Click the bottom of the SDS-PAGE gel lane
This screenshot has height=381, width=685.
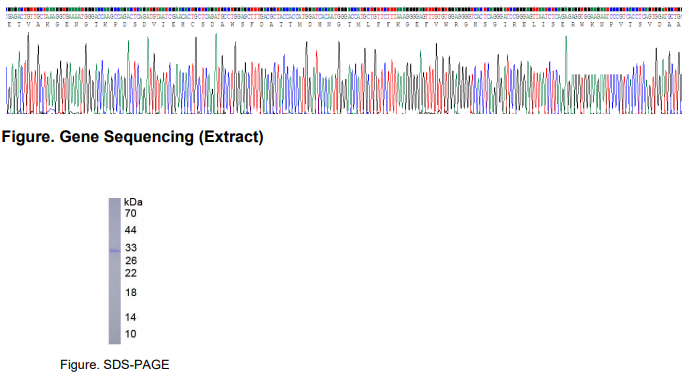point(114,341)
